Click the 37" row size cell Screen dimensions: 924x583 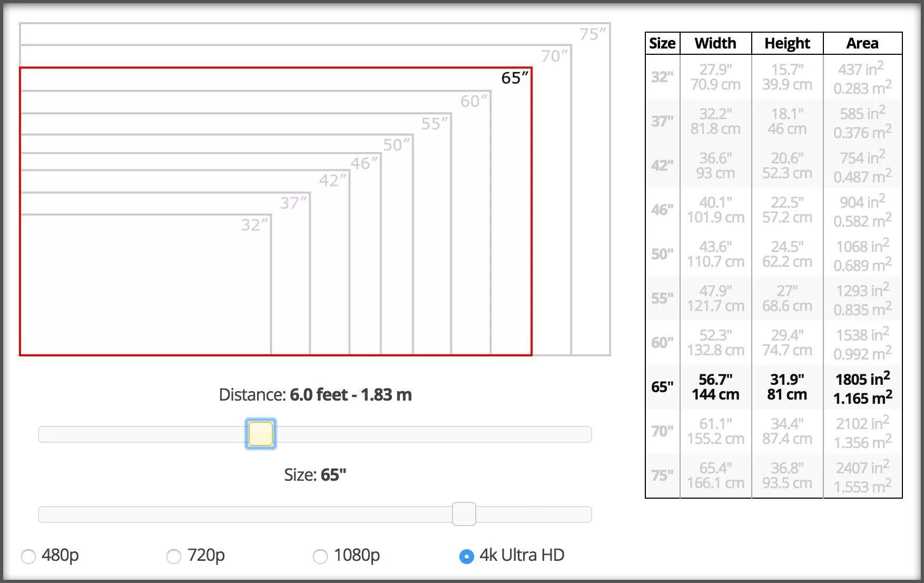[662, 121]
